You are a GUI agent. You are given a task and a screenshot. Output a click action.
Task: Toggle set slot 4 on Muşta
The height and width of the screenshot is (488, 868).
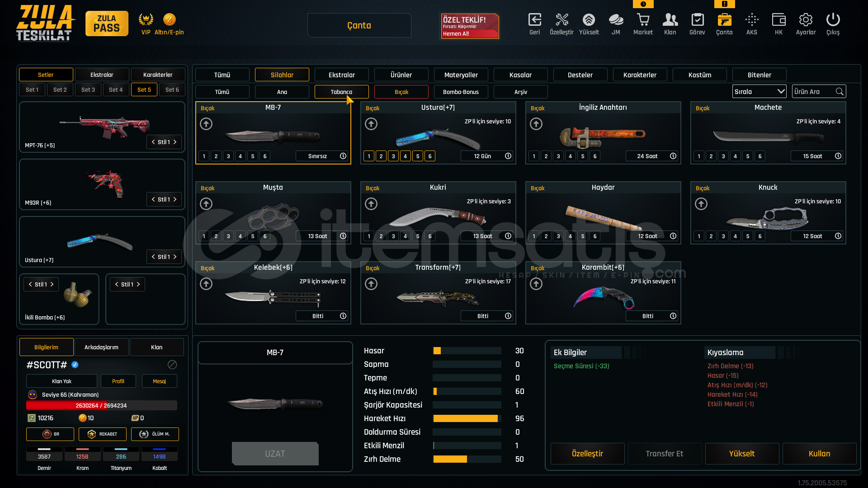tap(241, 236)
